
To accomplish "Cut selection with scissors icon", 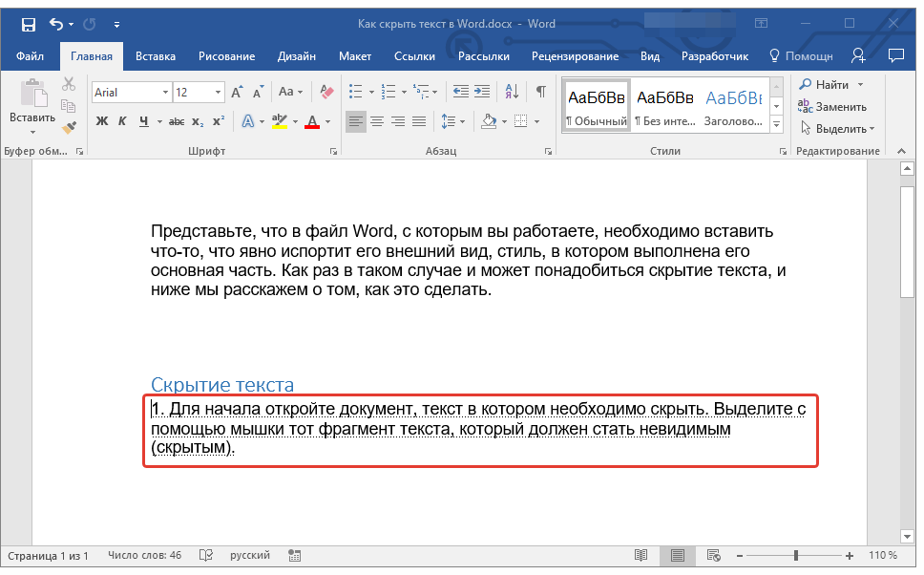I will [69, 84].
